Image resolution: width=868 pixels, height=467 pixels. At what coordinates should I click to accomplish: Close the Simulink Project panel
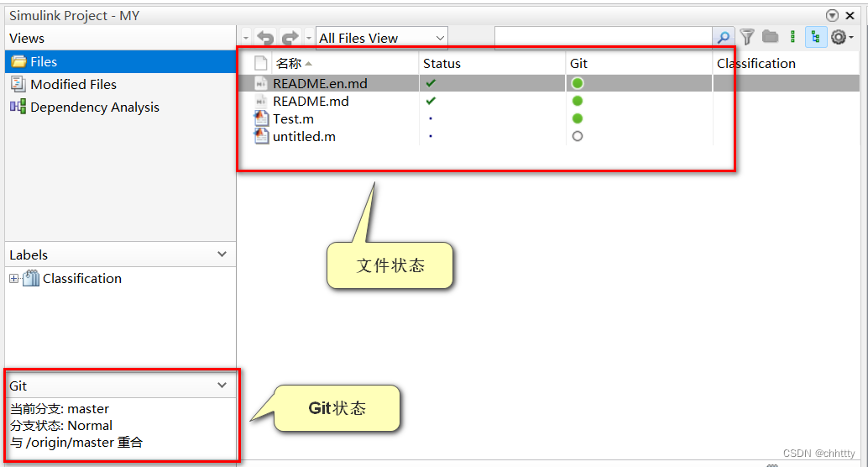[x=850, y=15]
